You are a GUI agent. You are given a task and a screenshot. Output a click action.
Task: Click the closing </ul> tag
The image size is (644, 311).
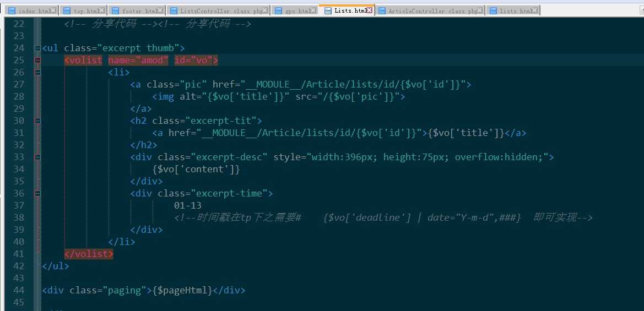[x=56, y=266]
